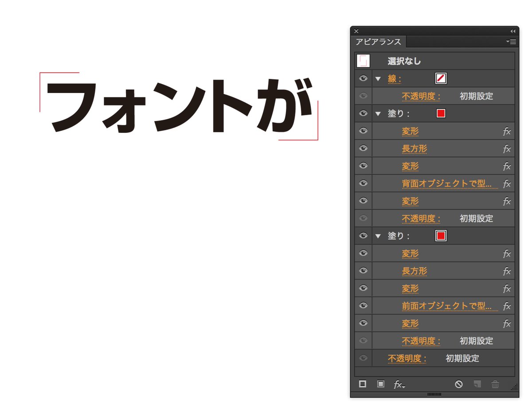Image resolution: width=532 pixels, height=416 pixels.
Task: Collapse the second 塗り disclosure triangle
Action: pos(378,236)
